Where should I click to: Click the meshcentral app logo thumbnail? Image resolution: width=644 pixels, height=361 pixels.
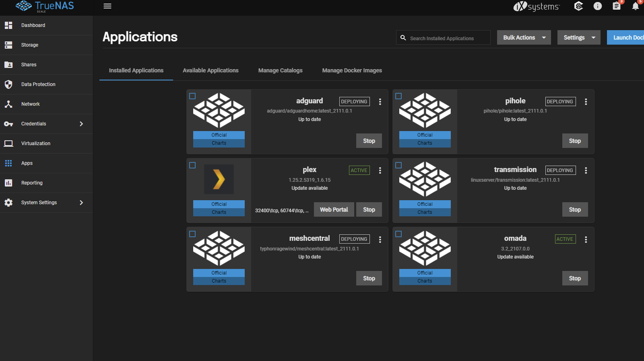tap(219, 248)
